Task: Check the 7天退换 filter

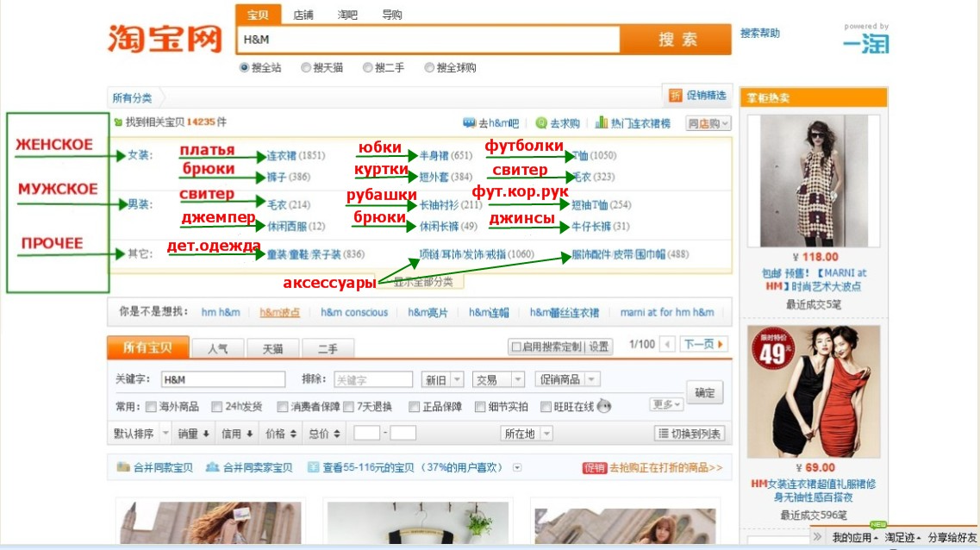Action: click(348, 407)
